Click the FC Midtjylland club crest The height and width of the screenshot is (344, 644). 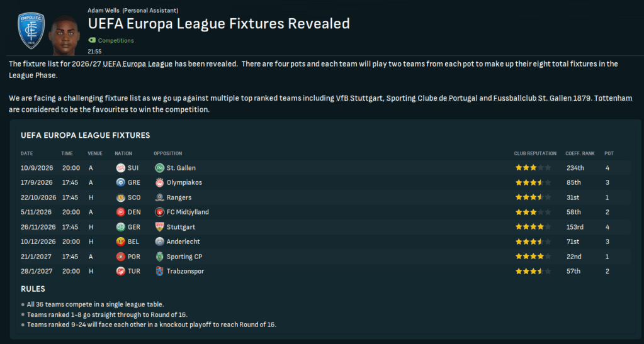159,212
